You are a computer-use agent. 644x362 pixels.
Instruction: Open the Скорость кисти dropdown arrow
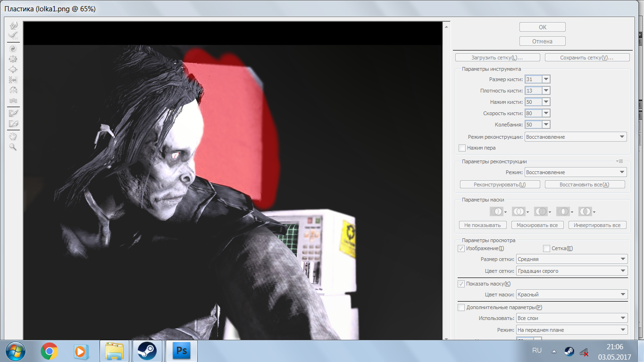tap(546, 113)
